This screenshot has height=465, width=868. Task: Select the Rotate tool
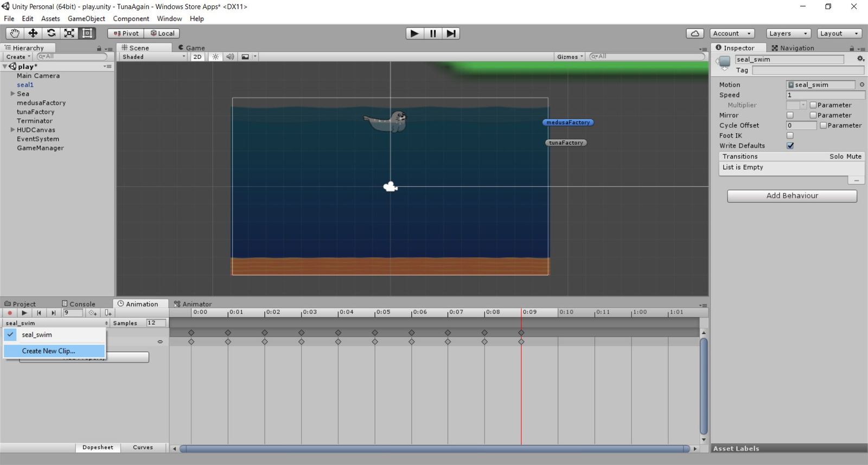click(x=51, y=33)
